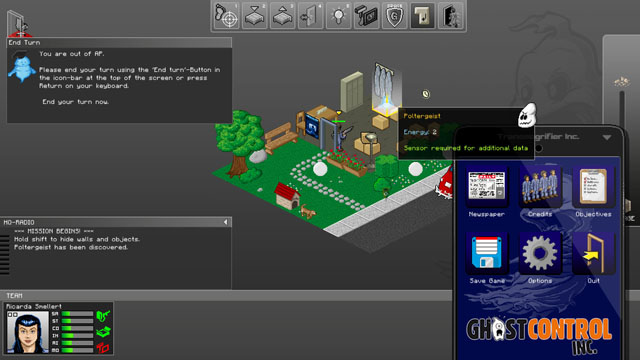This screenshot has height=360, width=640.
Task: Collapse the phone menu dropdown arrow
Action: (x=607, y=138)
